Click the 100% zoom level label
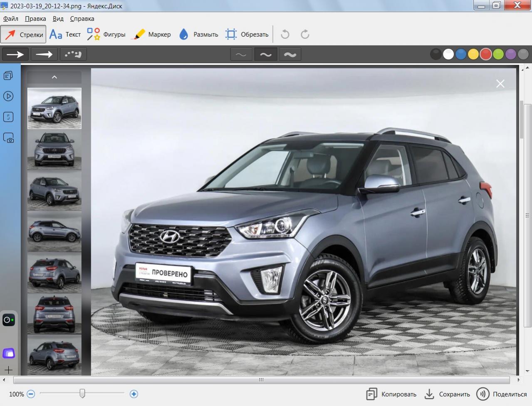 (16, 394)
